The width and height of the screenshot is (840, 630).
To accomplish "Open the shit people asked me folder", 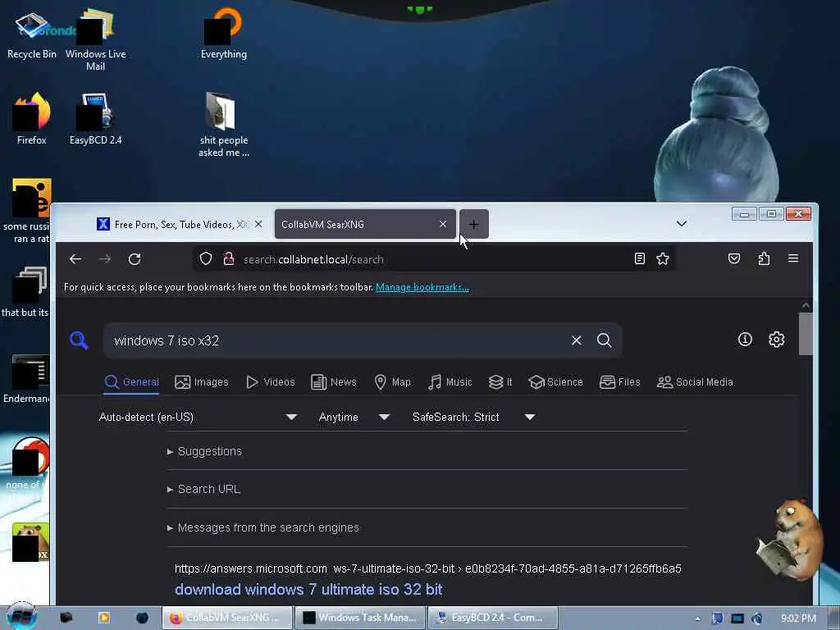I will 224,125.
